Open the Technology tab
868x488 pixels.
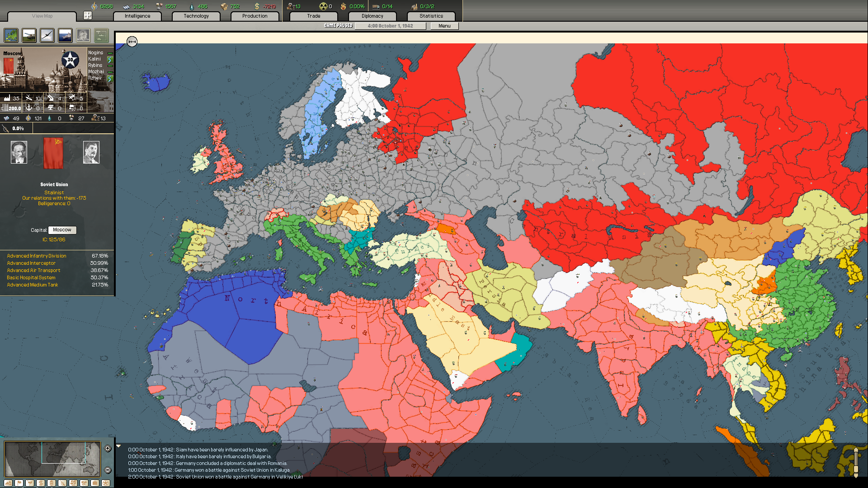196,16
